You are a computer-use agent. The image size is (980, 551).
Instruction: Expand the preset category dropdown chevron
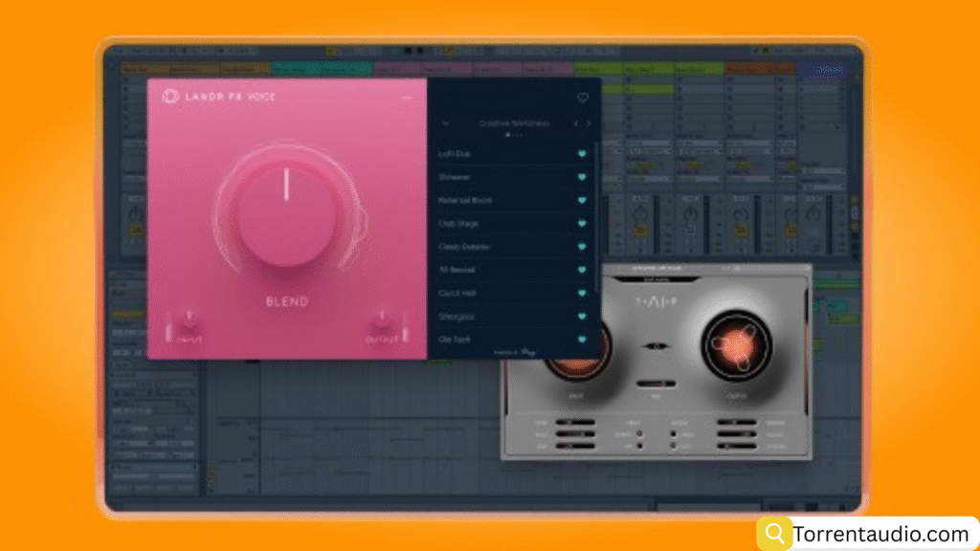click(x=445, y=123)
